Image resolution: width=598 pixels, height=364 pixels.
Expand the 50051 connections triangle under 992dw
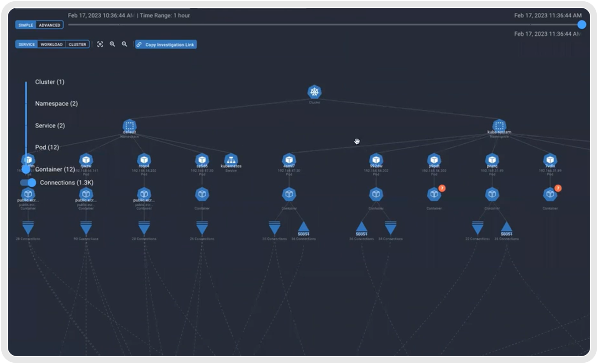tap(362, 228)
